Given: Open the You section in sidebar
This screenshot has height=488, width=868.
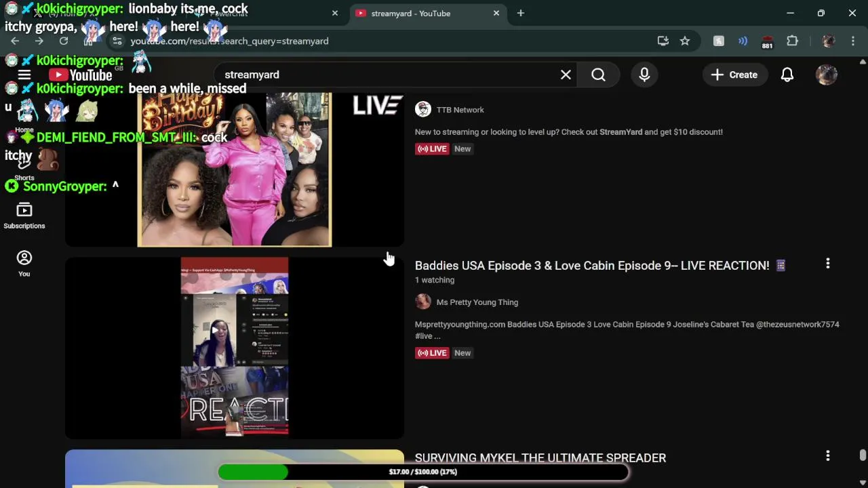Looking at the screenshot, I should pyautogui.click(x=24, y=264).
